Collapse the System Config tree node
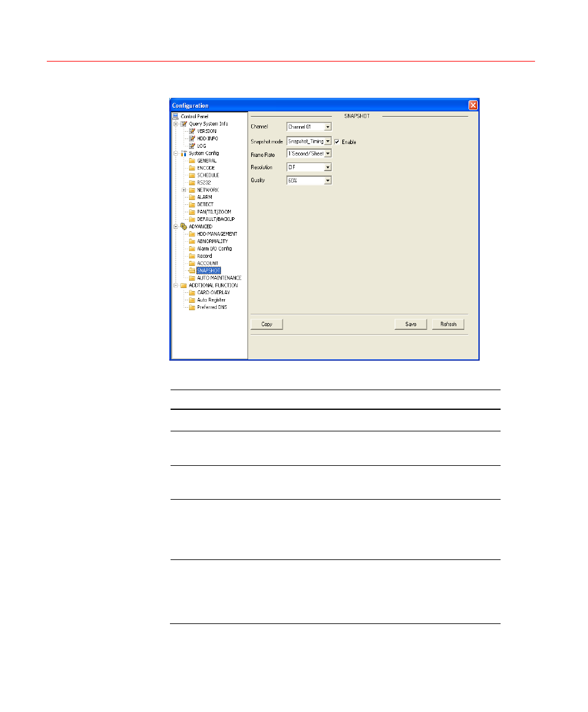The image size is (588, 712). (176, 153)
